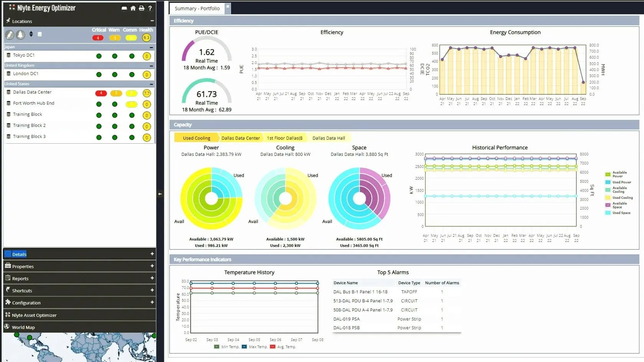
Task: Toggle Used Cooling legend entry
Action: click(x=619, y=198)
